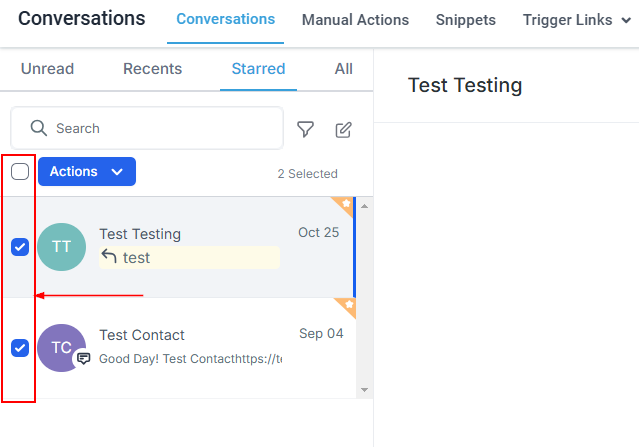This screenshot has width=639, height=447.
Task: Switch to the Unread filter tab
Action: [x=47, y=68]
